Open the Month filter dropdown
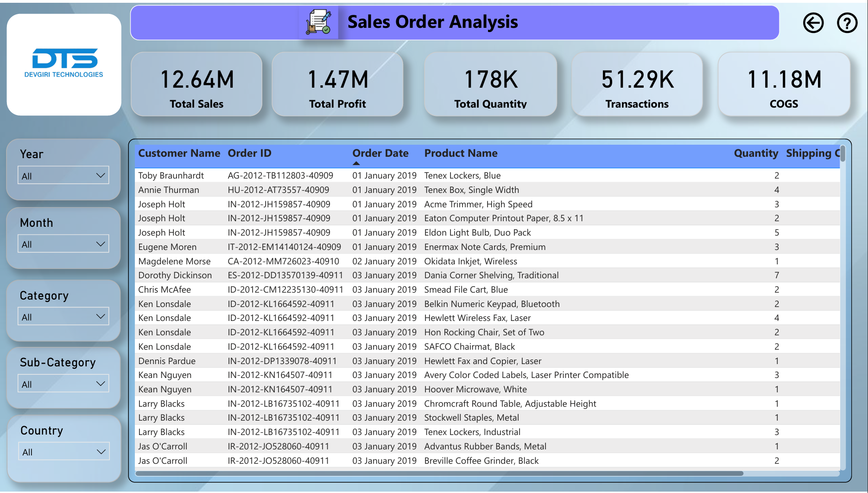 pyautogui.click(x=63, y=244)
